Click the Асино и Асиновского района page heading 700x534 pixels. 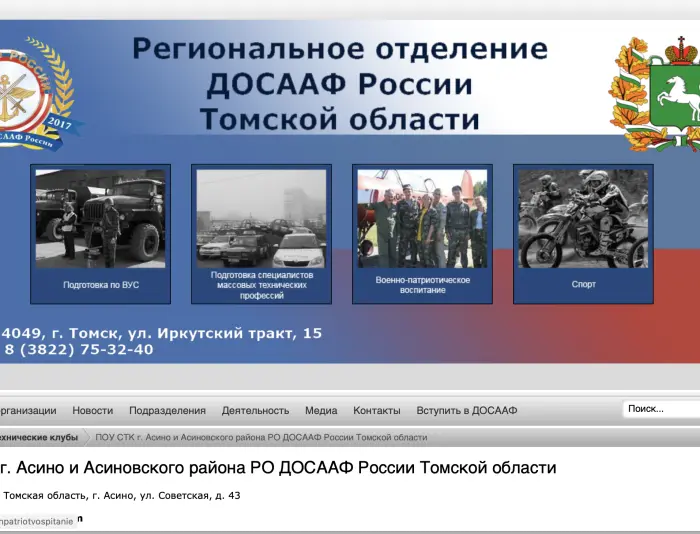278,467
